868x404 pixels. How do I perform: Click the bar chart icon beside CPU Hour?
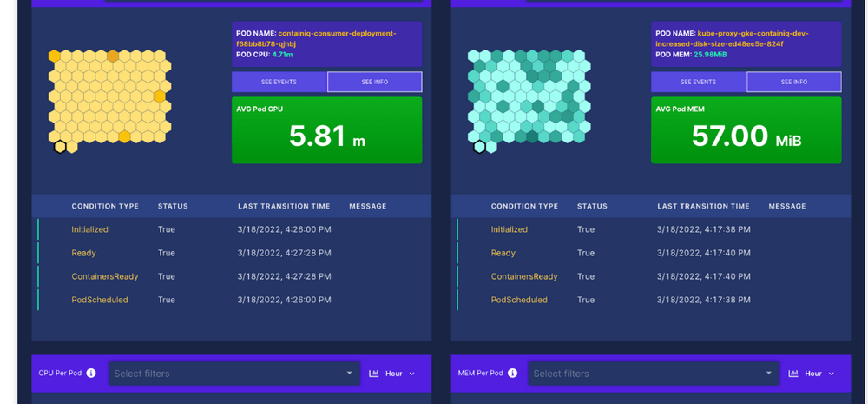tap(374, 374)
